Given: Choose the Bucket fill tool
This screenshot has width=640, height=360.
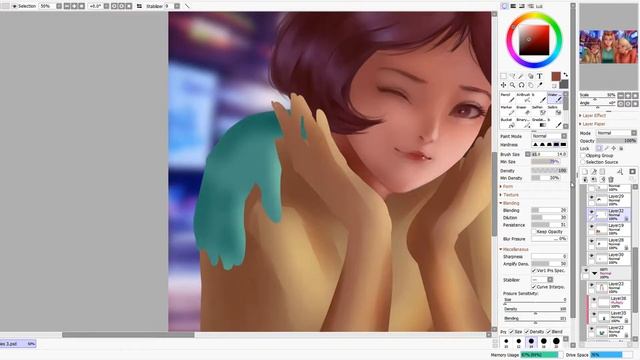Looking at the screenshot, I should coord(507,123).
